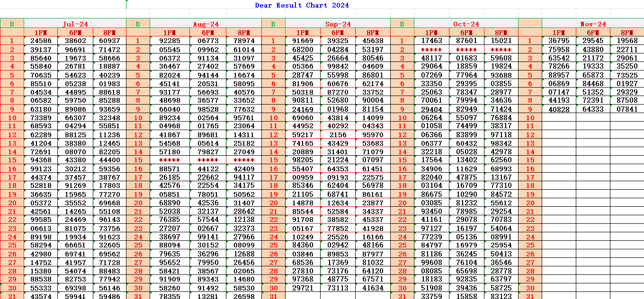
Task: Click cell 92285 in Aug-24 1PM column
Action: [x=169, y=40]
